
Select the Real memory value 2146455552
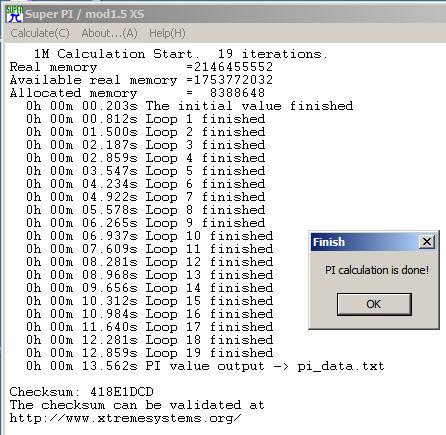pos(233,67)
